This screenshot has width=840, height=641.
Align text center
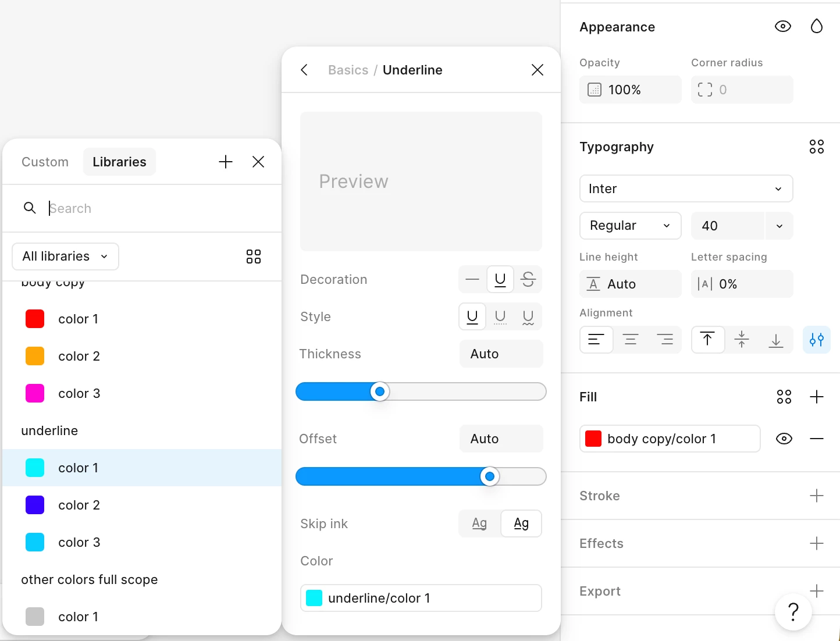click(x=631, y=340)
